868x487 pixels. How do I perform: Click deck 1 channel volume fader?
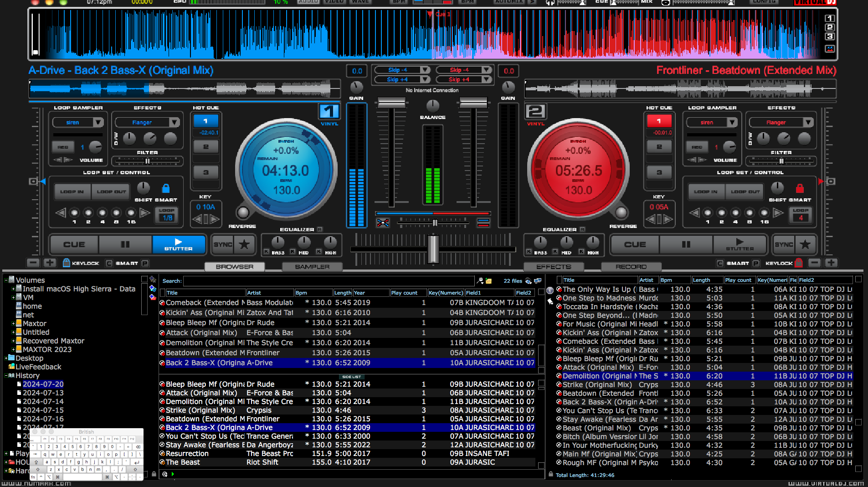[391, 104]
